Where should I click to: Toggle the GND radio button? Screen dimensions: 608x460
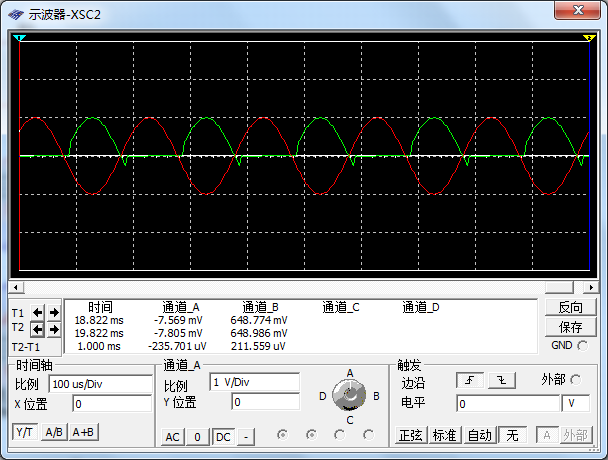pos(582,345)
